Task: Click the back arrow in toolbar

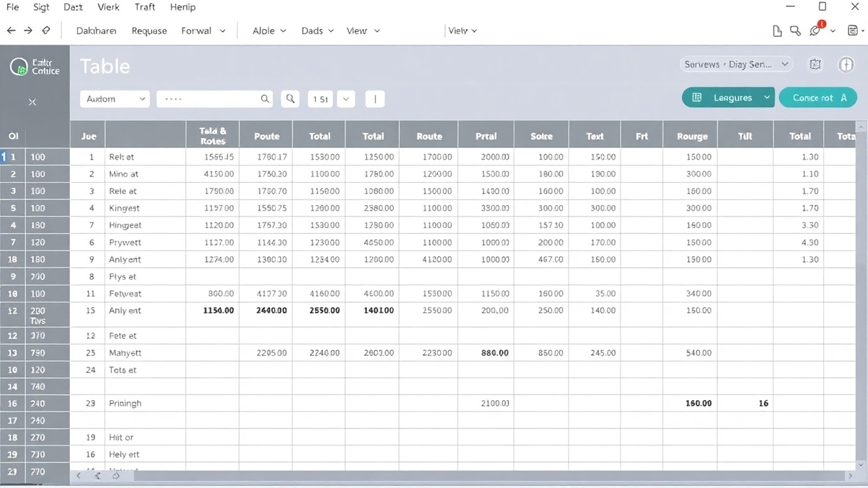Action: coord(11,31)
